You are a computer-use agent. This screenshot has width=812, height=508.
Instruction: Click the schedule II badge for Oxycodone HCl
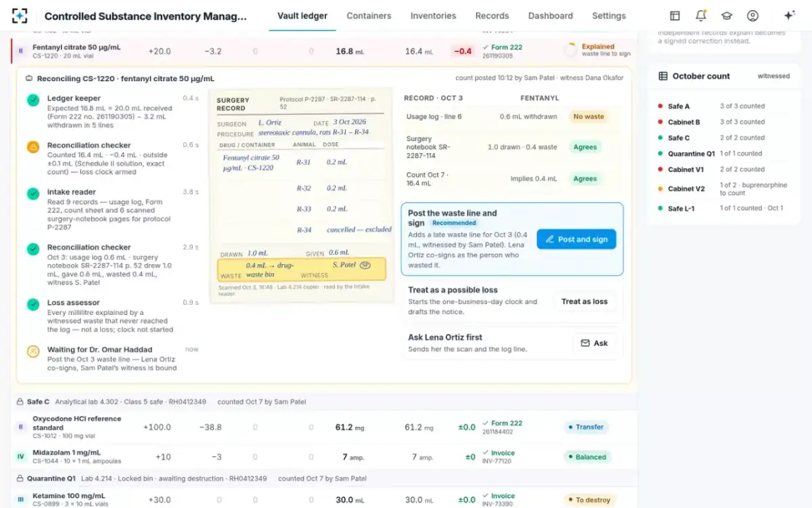point(20,427)
